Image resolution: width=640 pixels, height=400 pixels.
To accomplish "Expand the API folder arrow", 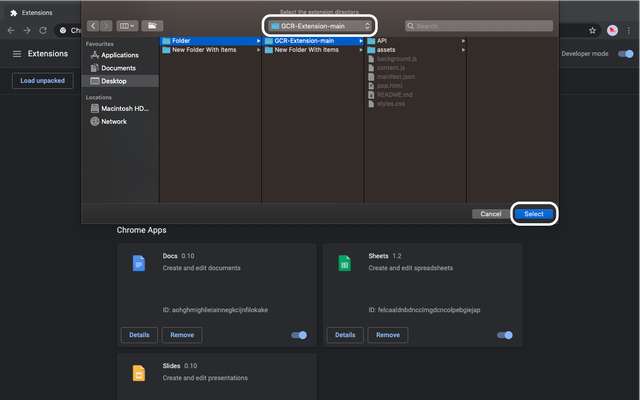I will (463, 41).
